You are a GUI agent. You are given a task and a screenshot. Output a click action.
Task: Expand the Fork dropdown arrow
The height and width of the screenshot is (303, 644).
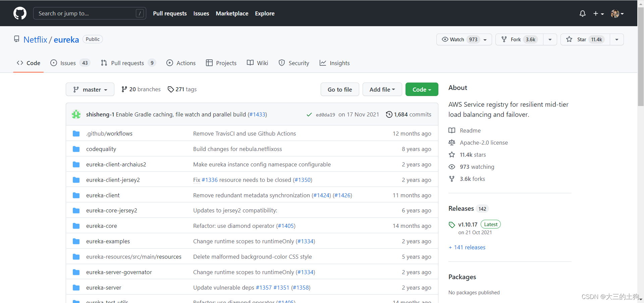tap(550, 39)
